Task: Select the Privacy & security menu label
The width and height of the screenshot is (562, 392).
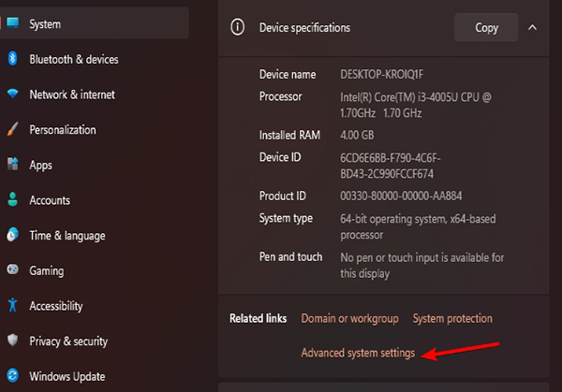Action: click(68, 341)
